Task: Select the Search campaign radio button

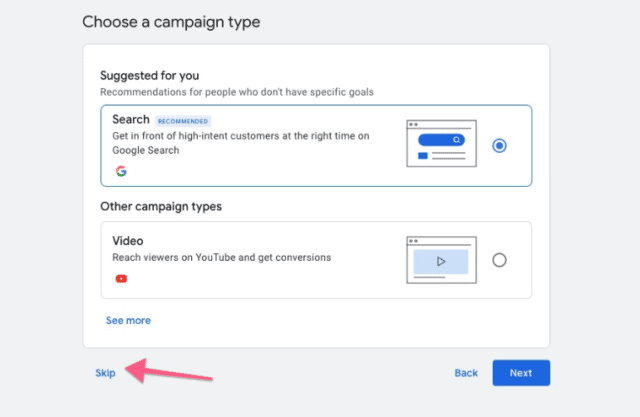Action: (x=499, y=146)
